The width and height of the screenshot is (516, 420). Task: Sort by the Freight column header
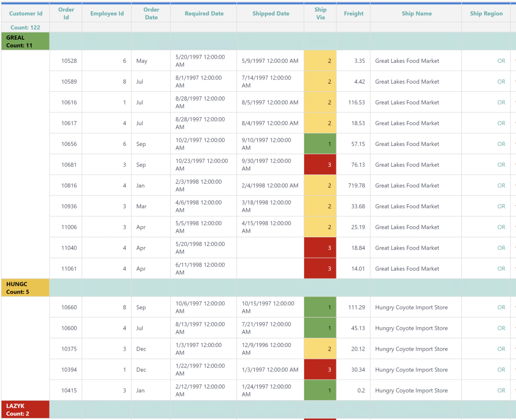[x=353, y=13]
